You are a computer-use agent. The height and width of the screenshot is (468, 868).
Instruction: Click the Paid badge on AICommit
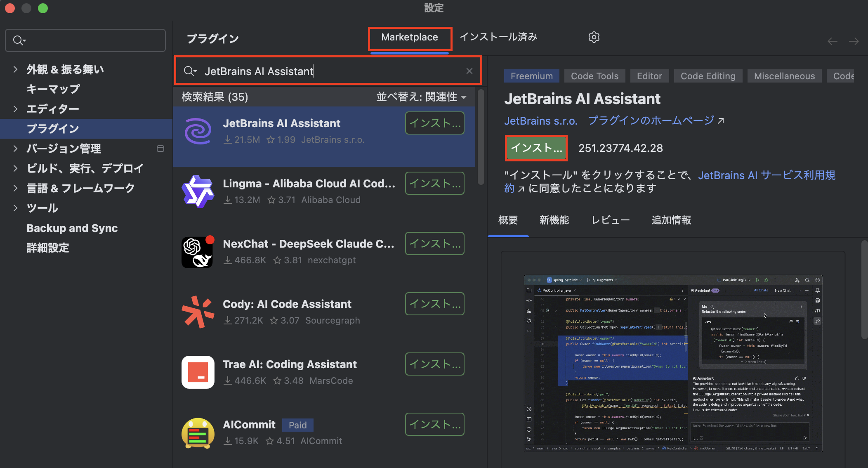297,425
